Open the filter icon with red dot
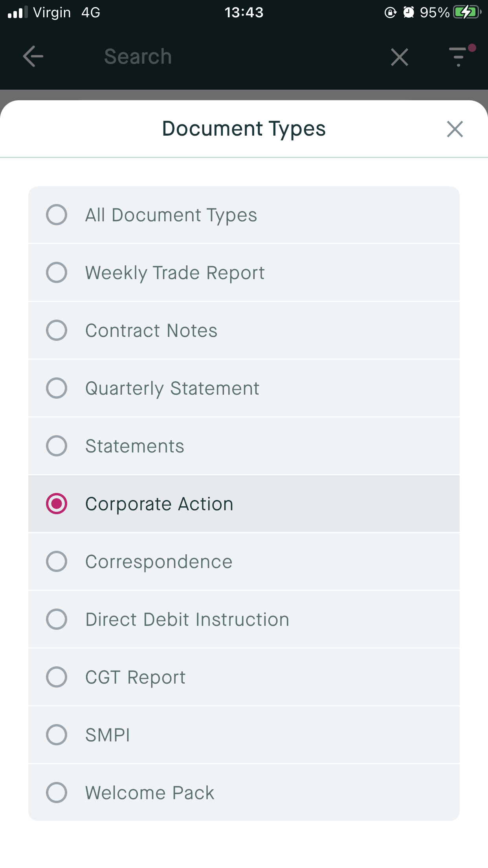This screenshot has height=868, width=488. pos(460,56)
